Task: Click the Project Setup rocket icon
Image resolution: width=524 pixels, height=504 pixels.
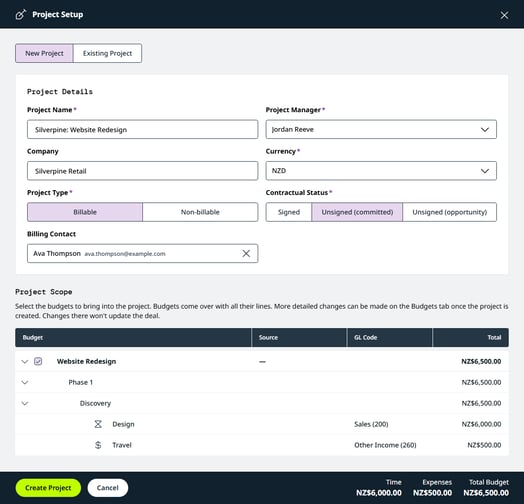Action: pyautogui.click(x=21, y=15)
